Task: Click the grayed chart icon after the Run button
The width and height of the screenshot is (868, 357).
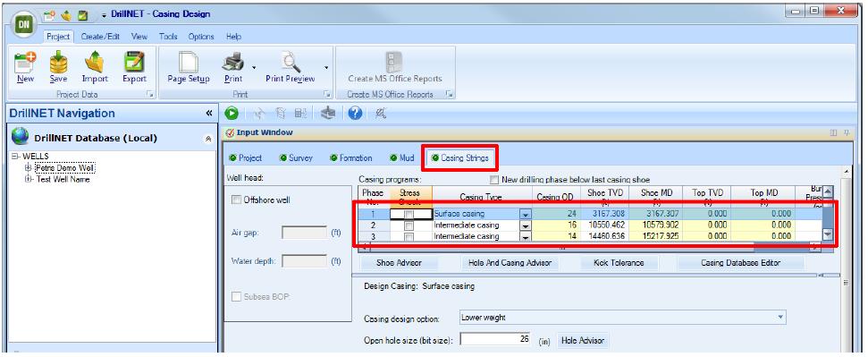Action: pos(259,114)
